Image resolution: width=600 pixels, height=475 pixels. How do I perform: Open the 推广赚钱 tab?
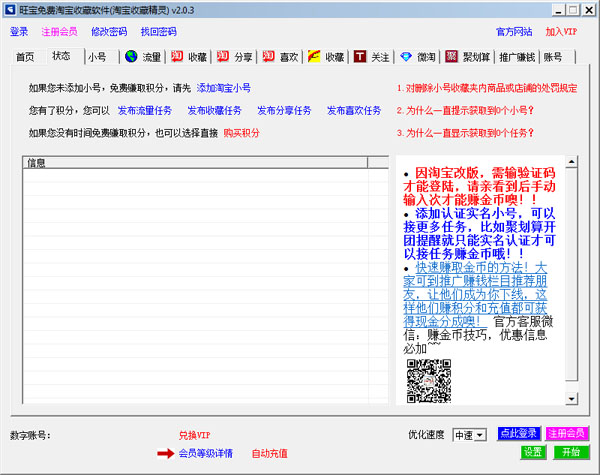click(516, 57)
